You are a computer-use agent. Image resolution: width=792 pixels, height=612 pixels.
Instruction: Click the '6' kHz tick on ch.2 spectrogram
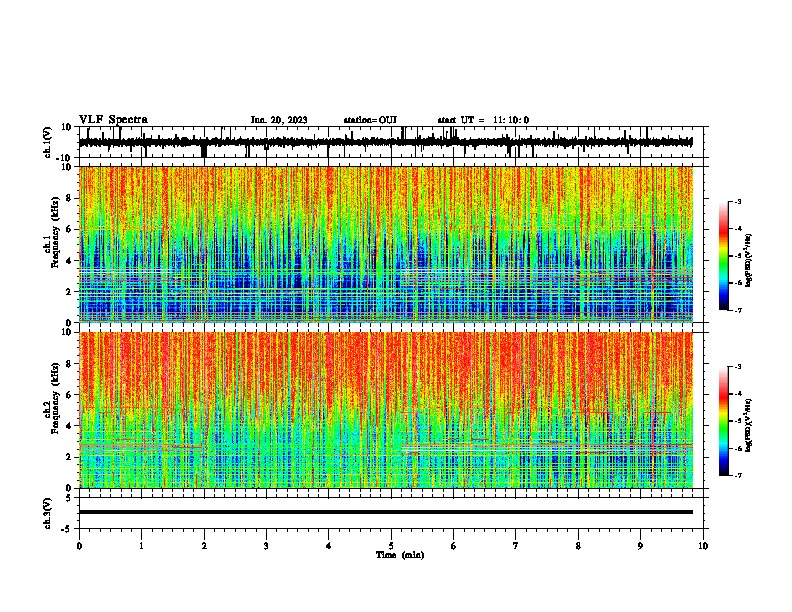(x=70, y=395)
